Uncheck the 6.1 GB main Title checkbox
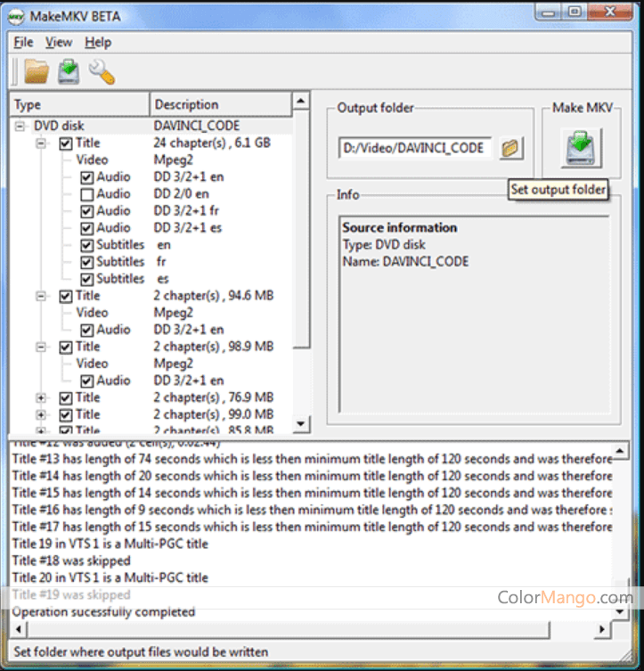The image size is (644, 671). pos(66,143)
